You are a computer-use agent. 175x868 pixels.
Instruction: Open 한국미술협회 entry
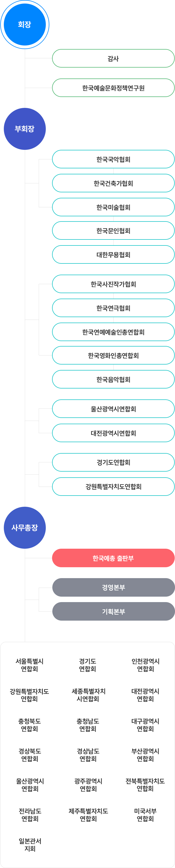click(x=113, y=207)
